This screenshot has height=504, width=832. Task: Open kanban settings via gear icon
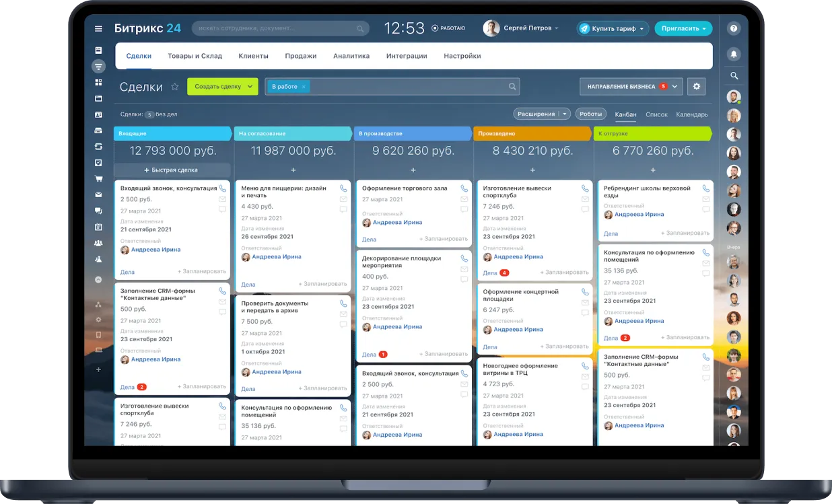(697, 86)
